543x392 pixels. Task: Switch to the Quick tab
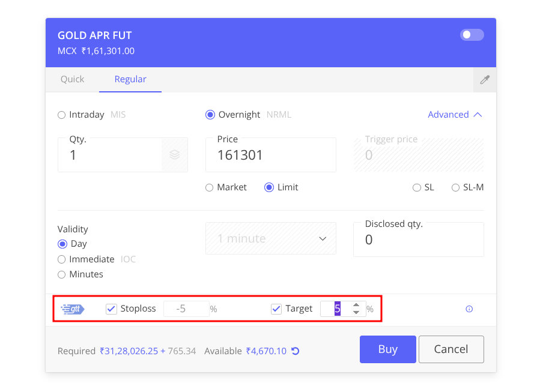(x=73, y=79)
